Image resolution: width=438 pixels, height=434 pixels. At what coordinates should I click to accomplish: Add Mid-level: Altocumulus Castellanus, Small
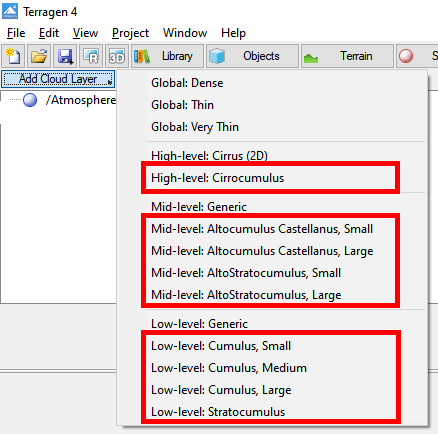tap(272, 229)
